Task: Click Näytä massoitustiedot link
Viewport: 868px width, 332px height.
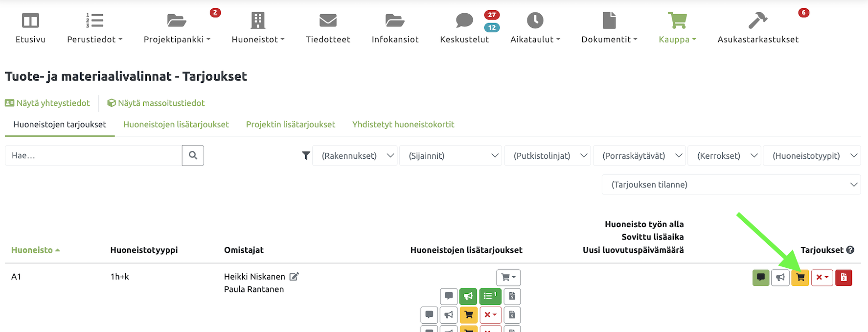Action: [156, 103]
